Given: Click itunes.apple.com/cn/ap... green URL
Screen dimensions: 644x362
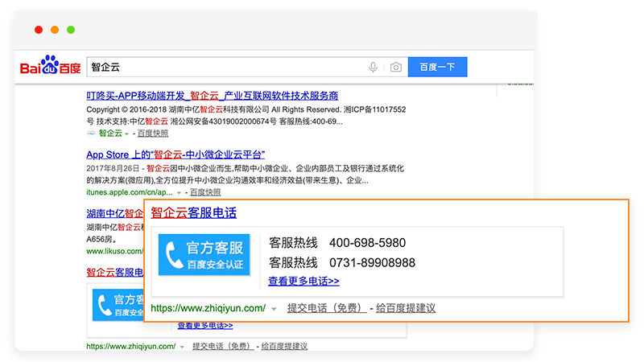Looking at the screenshot, I should [130, 192].
